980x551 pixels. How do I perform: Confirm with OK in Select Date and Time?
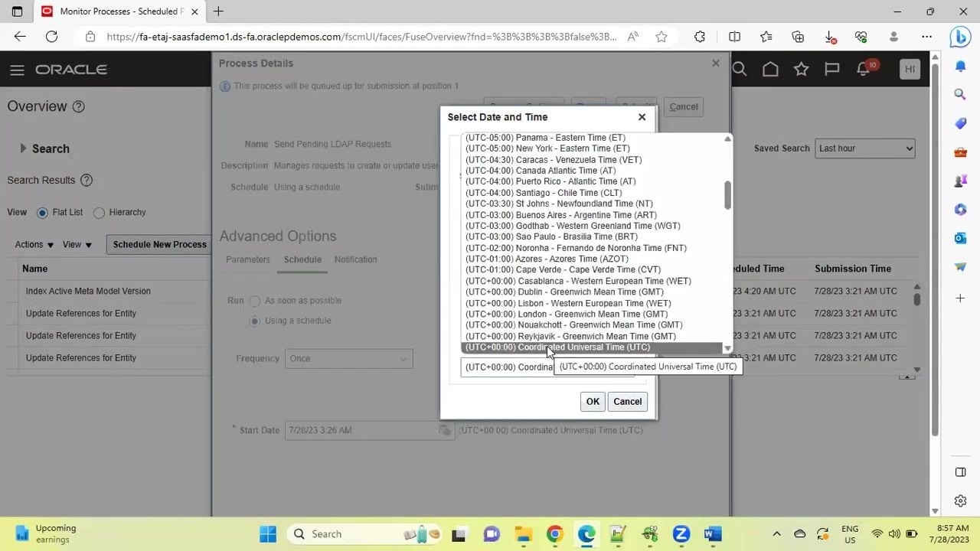pos(593,402)
